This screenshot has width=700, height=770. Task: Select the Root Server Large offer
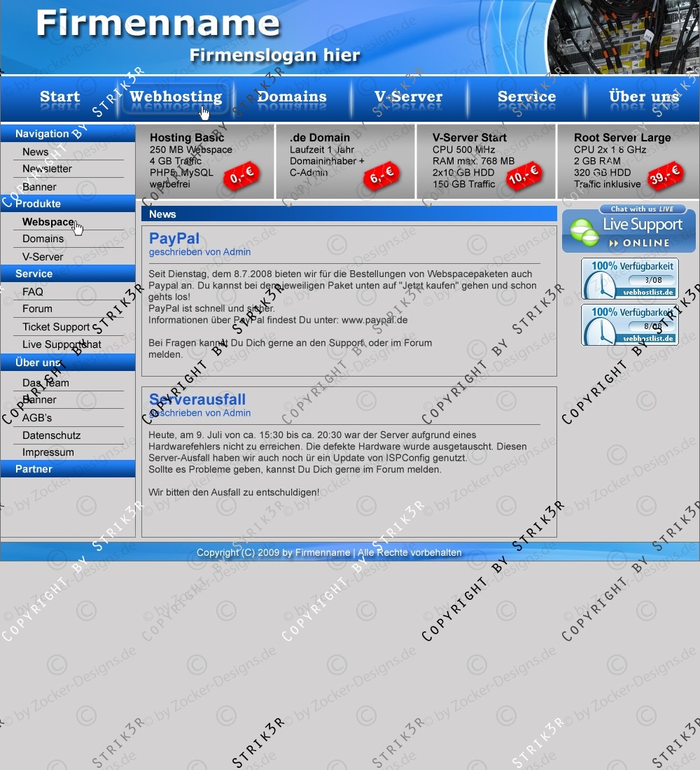click(x=629, y=161)
